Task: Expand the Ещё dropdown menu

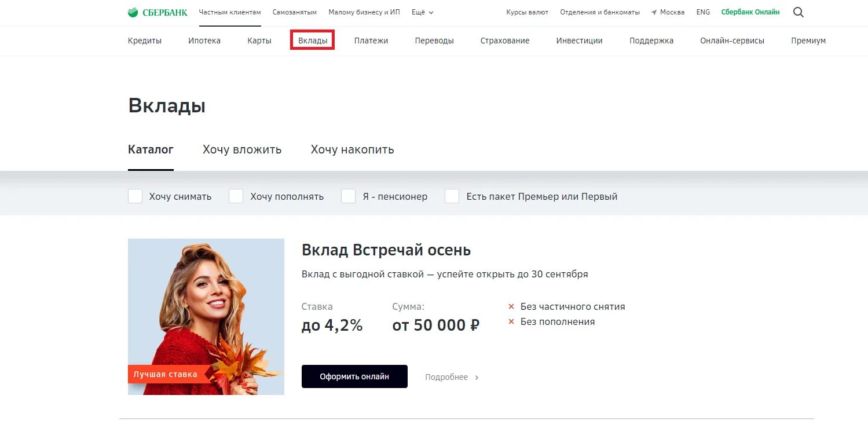Action: click(422, 12)
